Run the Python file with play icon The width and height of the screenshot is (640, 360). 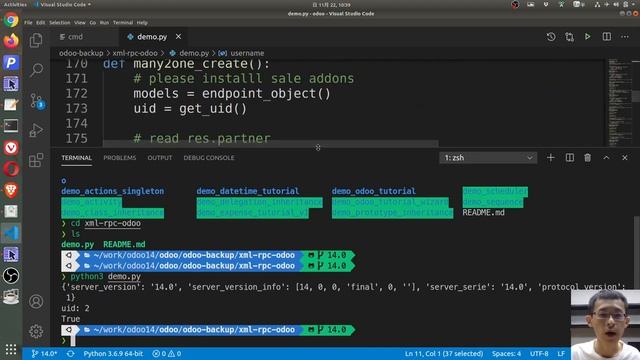pyautogui.click(x=588, y=37)
